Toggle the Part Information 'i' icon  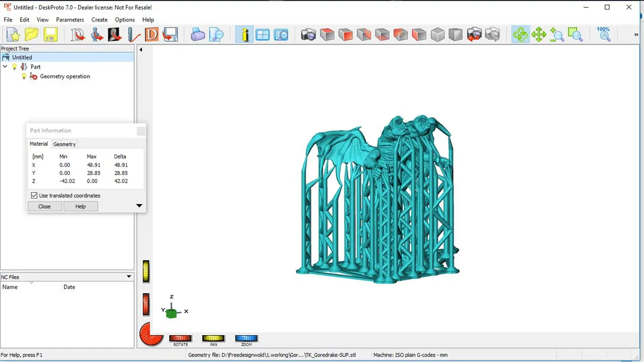click(x=244, y=35)
